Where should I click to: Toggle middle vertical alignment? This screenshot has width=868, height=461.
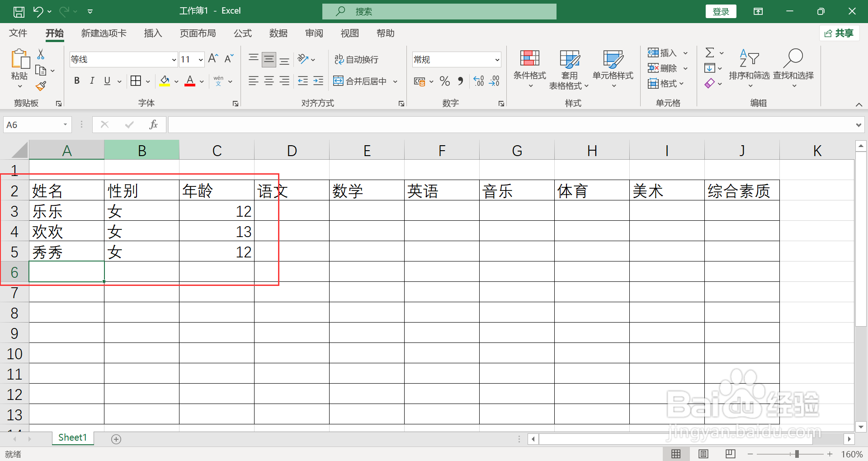(x=269, y=59)
